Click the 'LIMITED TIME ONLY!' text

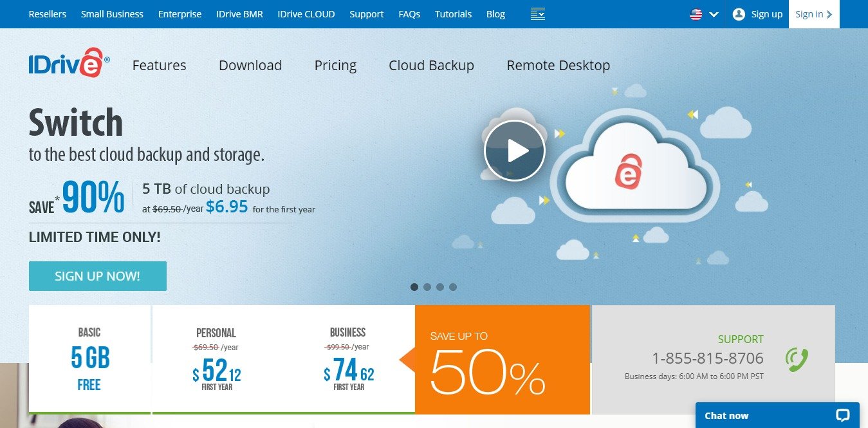pyautogui.click(x=95, y=237)
